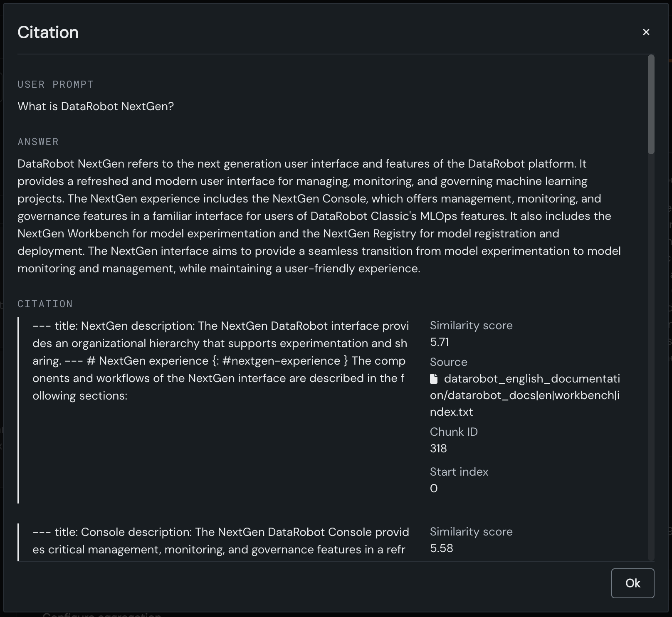Screen dimensions: 672x617
Task: Click the Ok button
Action: coord(632,583)
